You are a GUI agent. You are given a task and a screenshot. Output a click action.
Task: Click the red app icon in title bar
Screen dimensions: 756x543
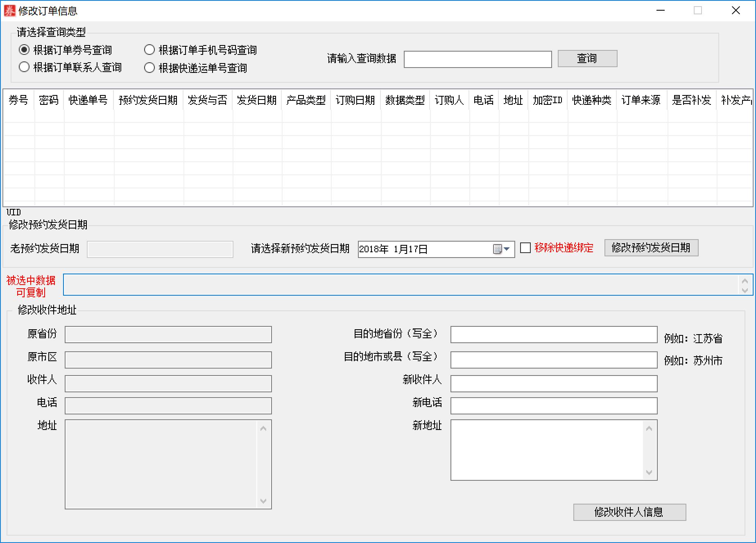[x=9, y=11]
